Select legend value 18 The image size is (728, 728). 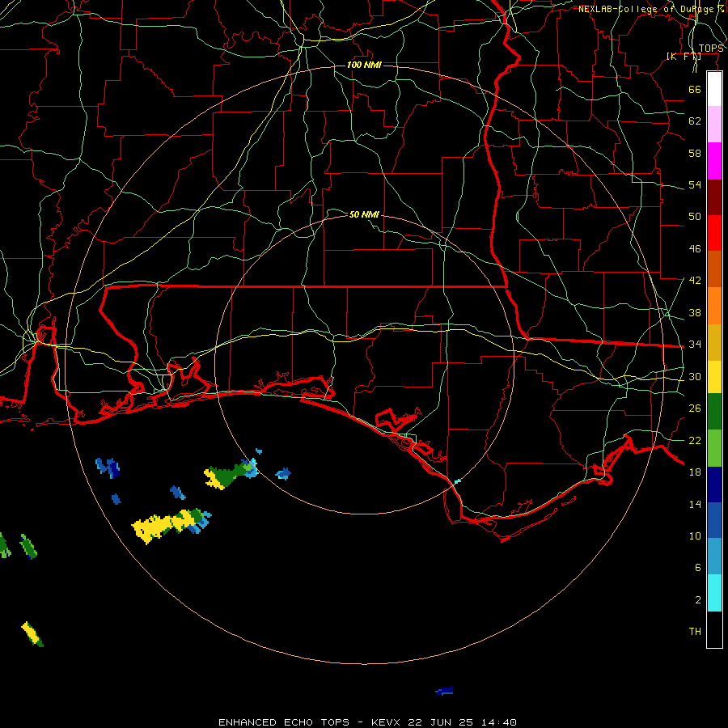(x=695, y=472)
